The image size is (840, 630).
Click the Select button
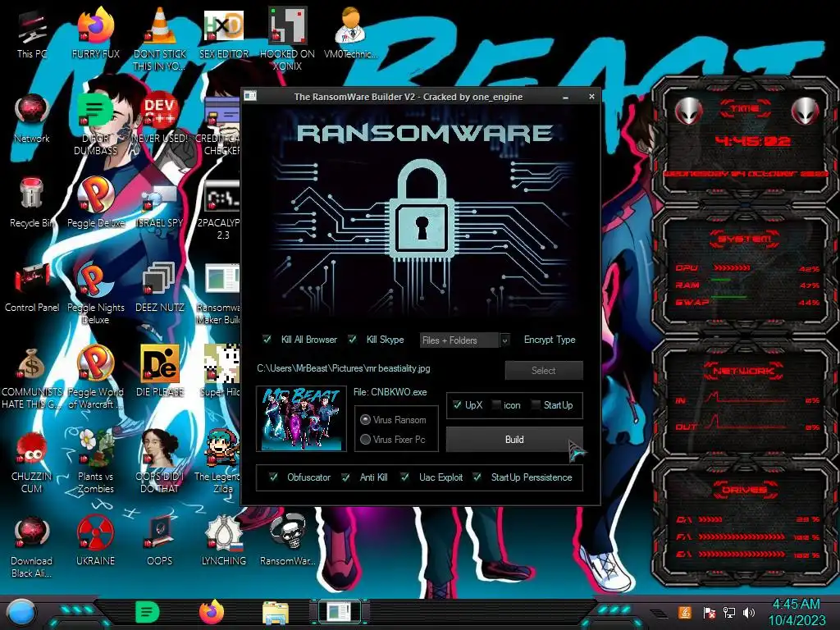(544, 370)
